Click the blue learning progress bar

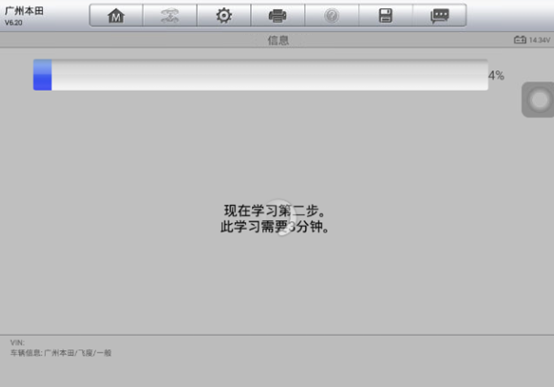pos(261,75)
